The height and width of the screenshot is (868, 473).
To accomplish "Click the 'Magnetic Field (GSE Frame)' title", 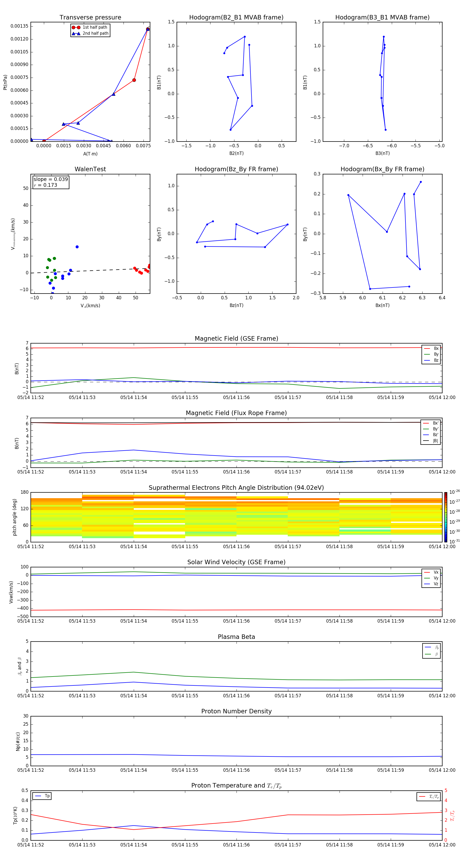I will [236, 339].
